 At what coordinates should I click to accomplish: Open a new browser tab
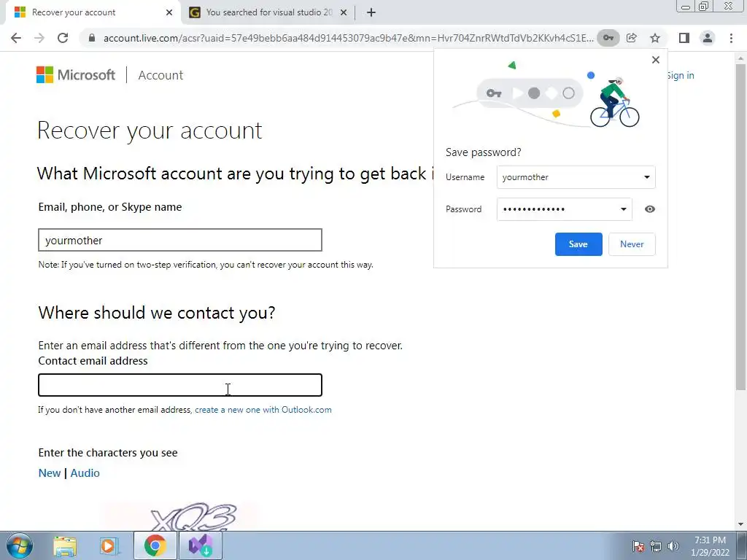[x=371, y=12]
